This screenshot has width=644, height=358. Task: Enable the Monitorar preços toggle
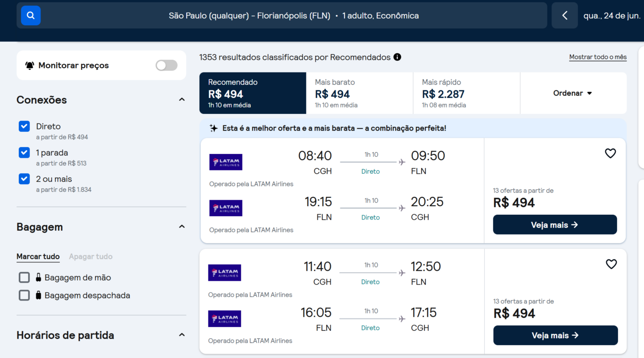pos(166,65)
